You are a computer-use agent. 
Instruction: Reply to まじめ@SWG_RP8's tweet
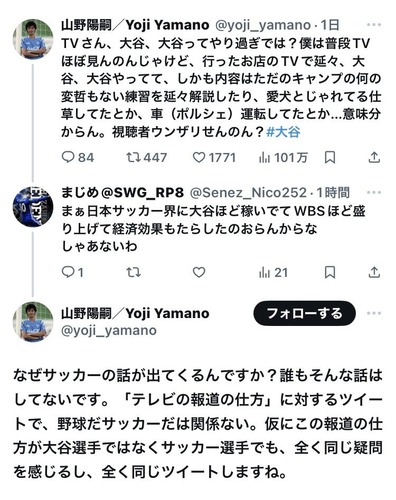(72, 273)
